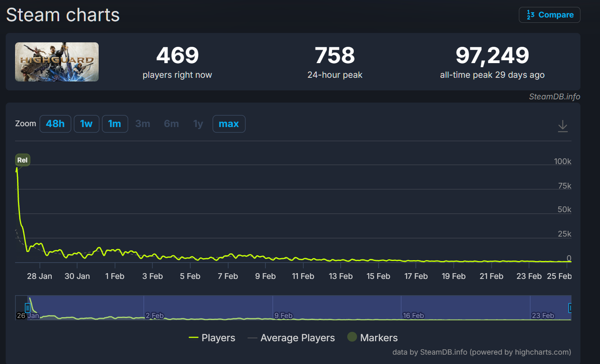Click the '19 Feb' x-axis label
Viewport: 600px width, 364px height.
tap(454, 276)
